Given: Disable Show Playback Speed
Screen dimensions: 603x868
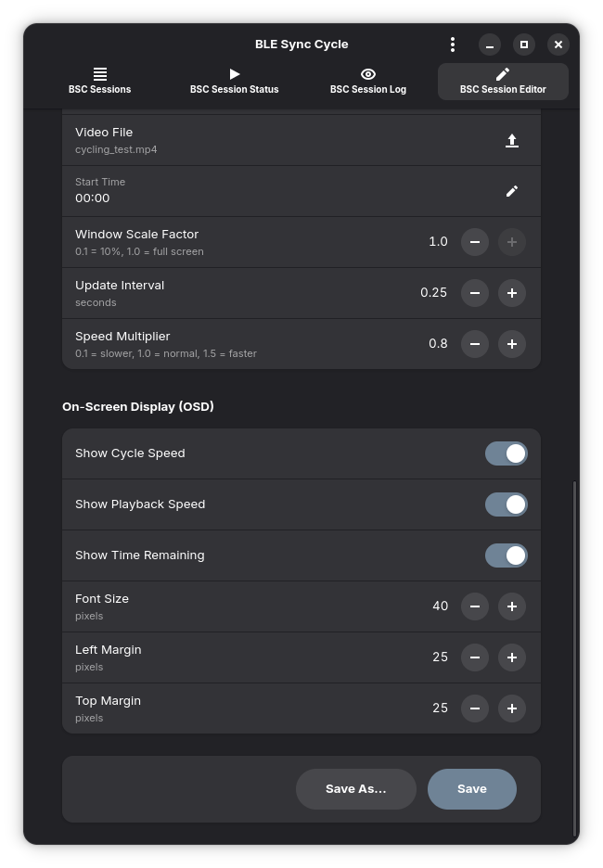Looking at the screenshot, I should tap(506, 504).
